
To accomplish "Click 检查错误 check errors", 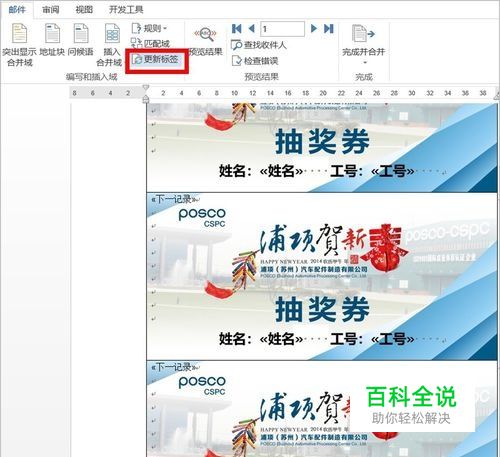I will point(255,61).
